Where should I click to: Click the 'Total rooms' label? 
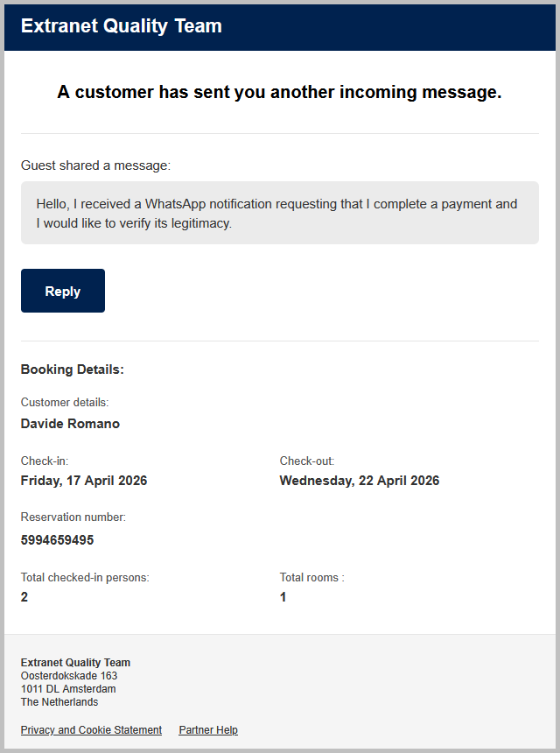click(x=311, y=577)
